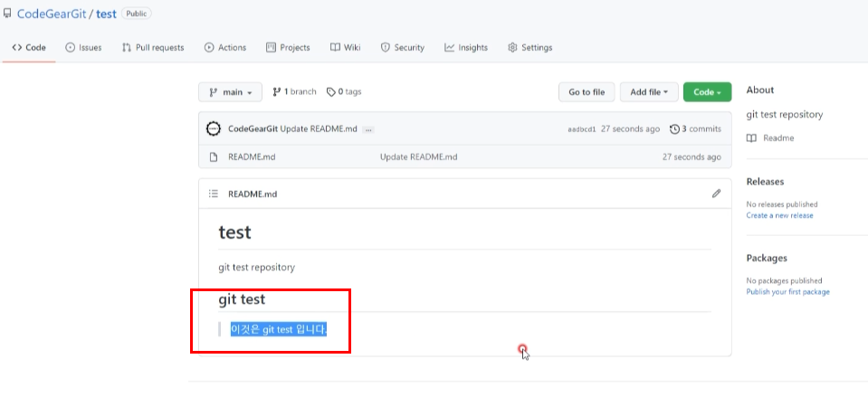Expand the main branch dropdown
The image size is (868, 397).
tap(230, 92)
